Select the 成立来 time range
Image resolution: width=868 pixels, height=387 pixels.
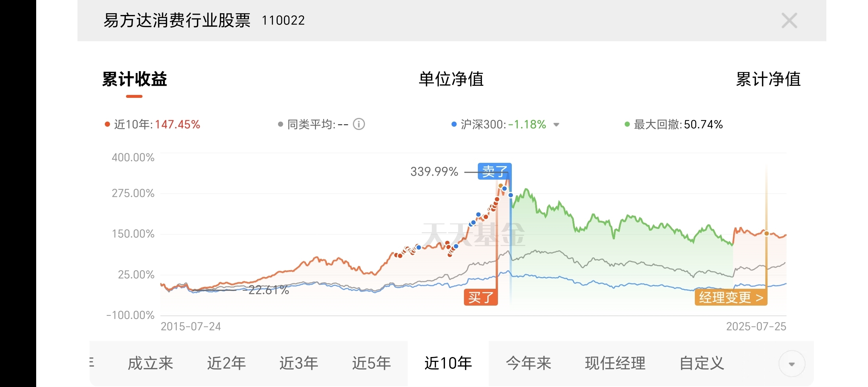[x=150, y=363]
